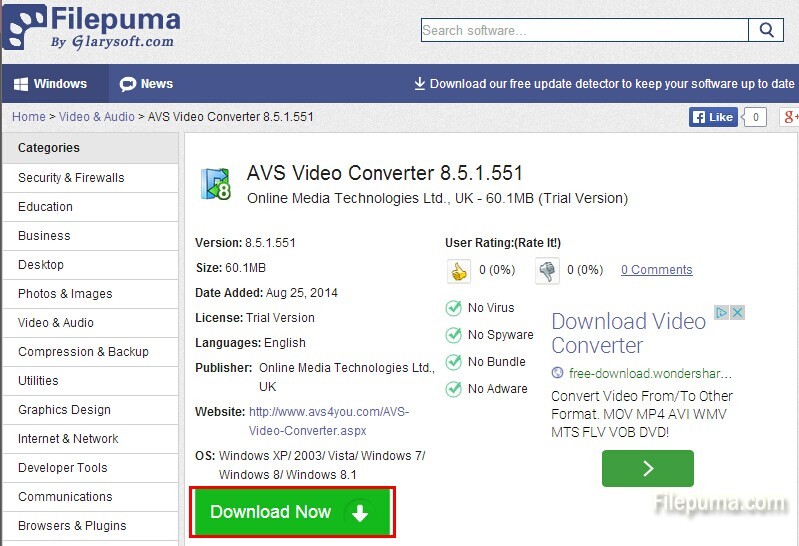Image resolution: width=799 pixels, height=546 pixels.
Task: Close the ad using the X icon
Action: tap(738, 313)
